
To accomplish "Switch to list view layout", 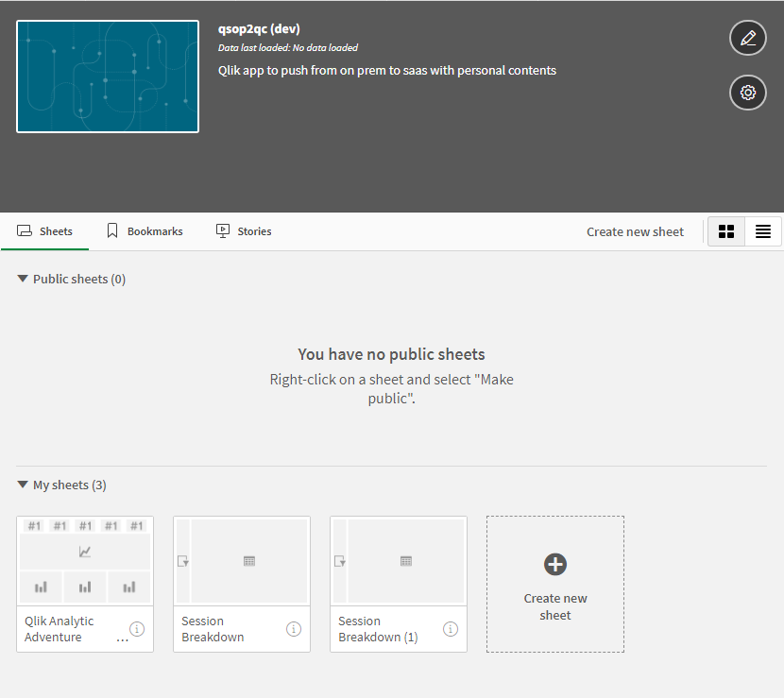I will 763,231.
